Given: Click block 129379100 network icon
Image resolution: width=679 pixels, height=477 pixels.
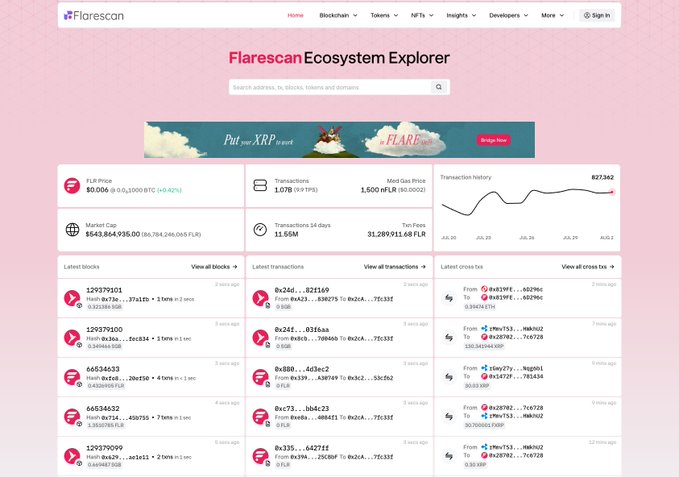Looking at the screenshot, I should click(72, 338).
